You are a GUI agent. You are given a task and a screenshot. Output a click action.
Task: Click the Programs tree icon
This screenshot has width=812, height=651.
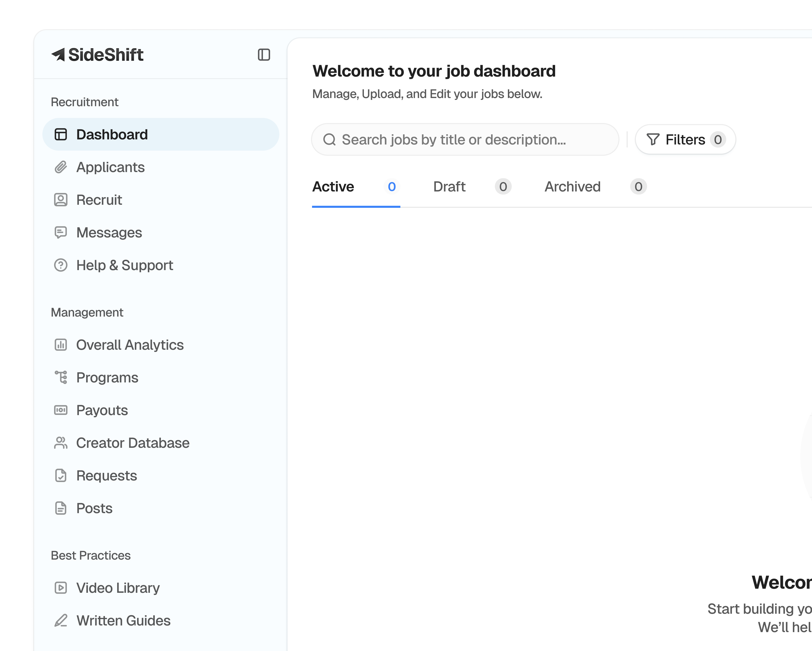[61, 377]
